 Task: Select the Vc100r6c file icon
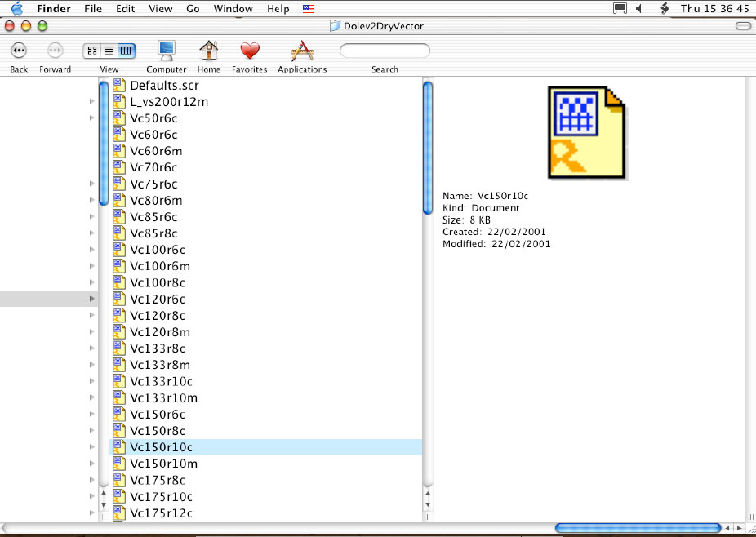pos(119,249)
